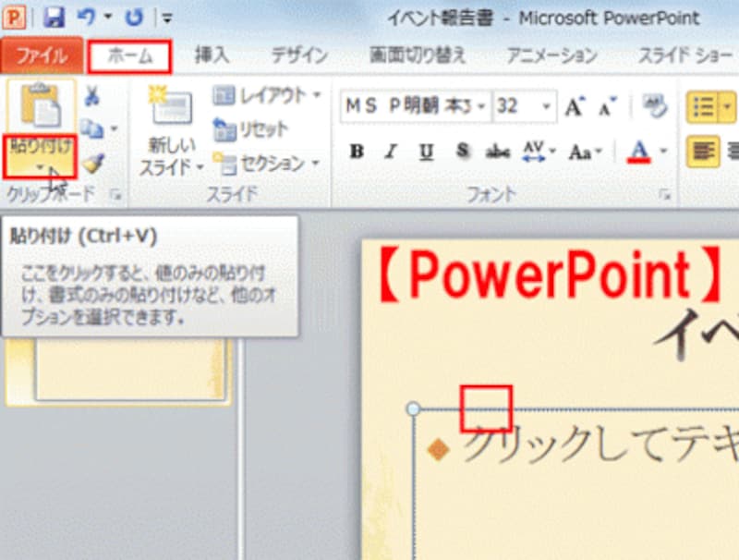Screen dimensions: 739x560
Task: Apply the red font color
Action: click(639, 152)
